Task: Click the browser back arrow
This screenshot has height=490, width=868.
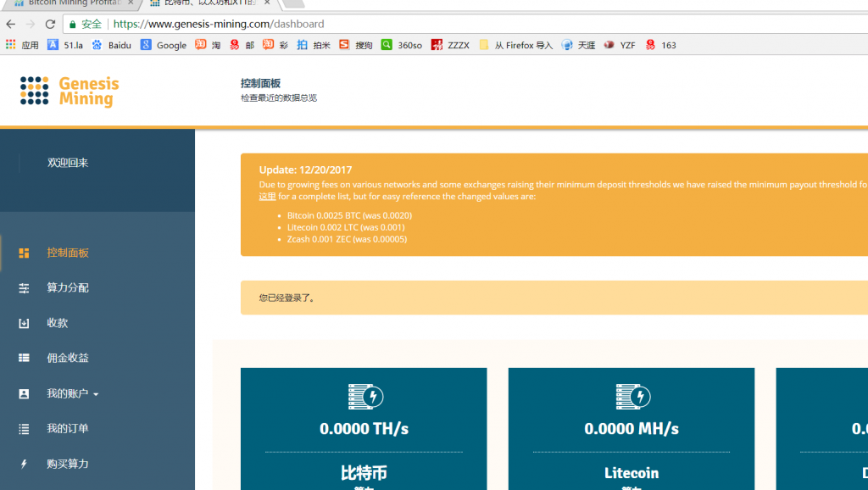Action: tap(11, 25)
